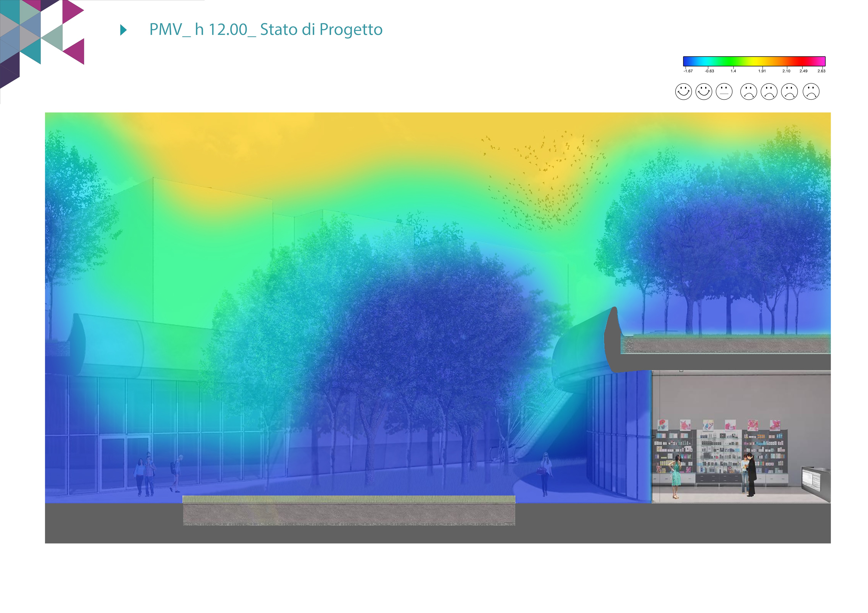
Task: Click the legend value -1.67
Action: (x=688, y=71)
